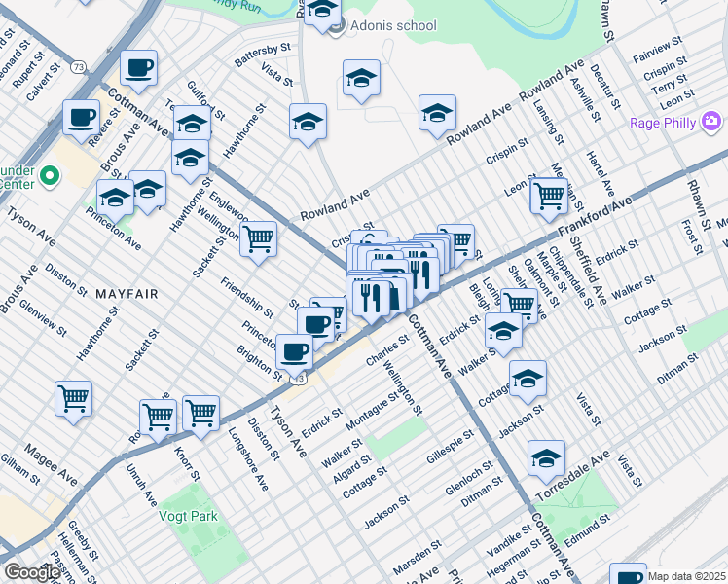Click the Adonis school label
Screen dimensions: 728x584
click(394, 25)
